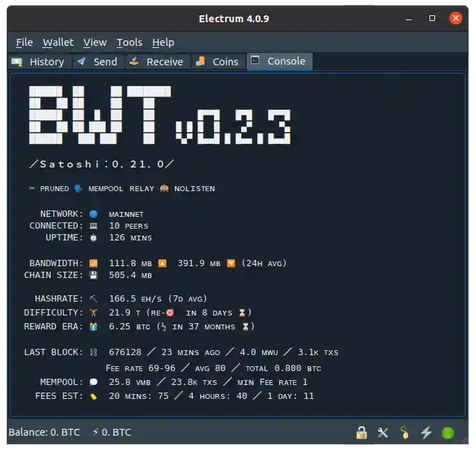The width and height of the screenshot is (476, 451).
Task: Click the green network status circle
Action: pos(448,433)
